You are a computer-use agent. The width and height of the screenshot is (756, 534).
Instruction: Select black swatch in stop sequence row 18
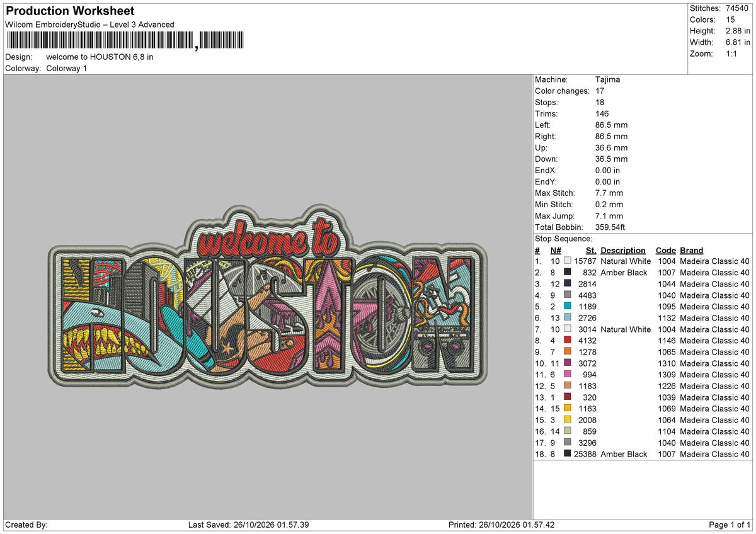pyautogui.click(x=568, y=453)
